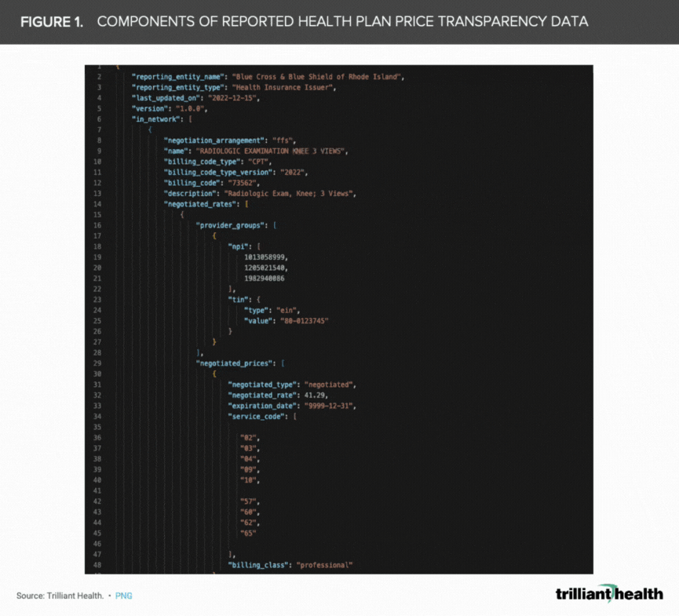Select the date value '2022-12-15'
The image size is (679, 616).
[232, 98]
